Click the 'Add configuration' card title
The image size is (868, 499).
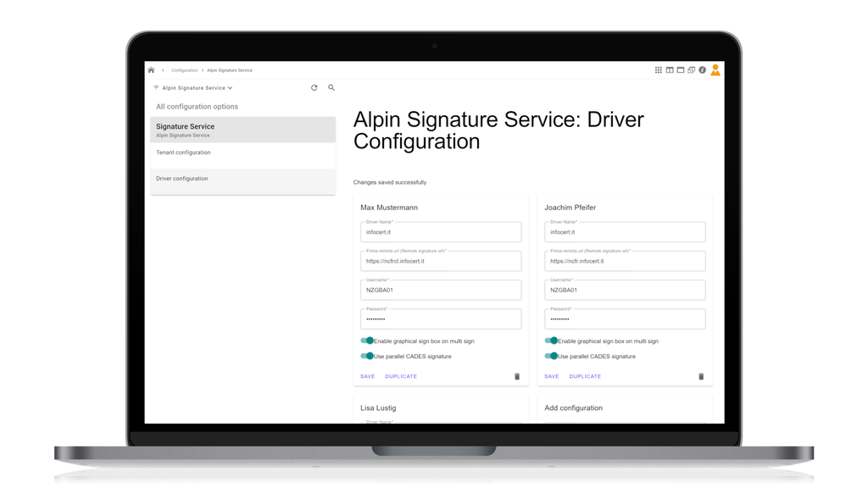click(x=574, y=408)
